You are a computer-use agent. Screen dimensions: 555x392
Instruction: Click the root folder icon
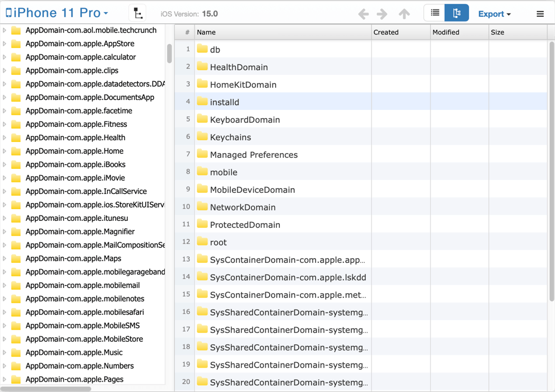click(x=202, y=241)
